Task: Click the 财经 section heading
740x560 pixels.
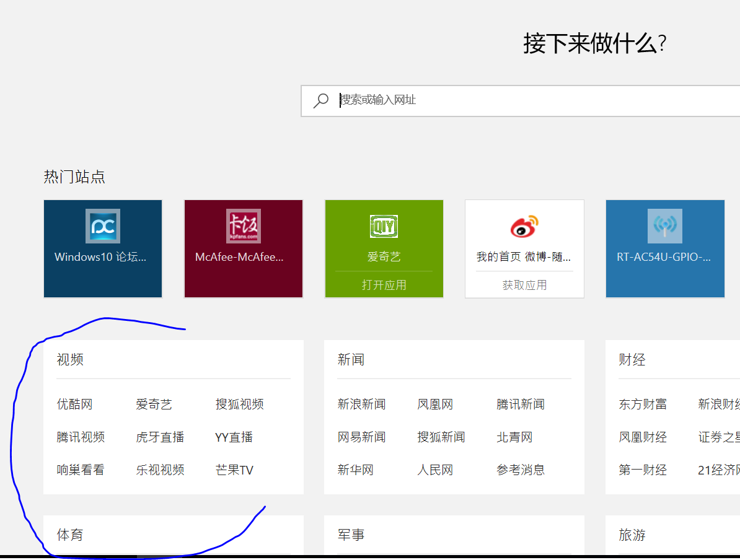Action: 632,359
